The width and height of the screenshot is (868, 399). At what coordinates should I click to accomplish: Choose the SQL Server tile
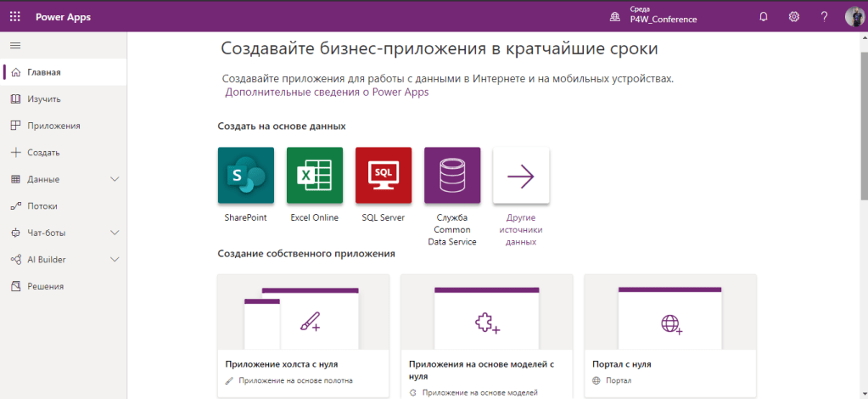(384, 176)
